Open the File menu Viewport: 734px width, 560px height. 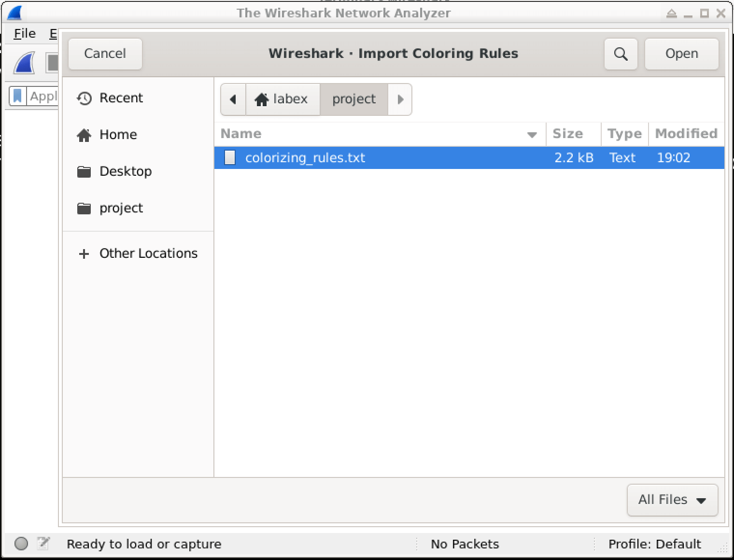click(x=25, y=33)
